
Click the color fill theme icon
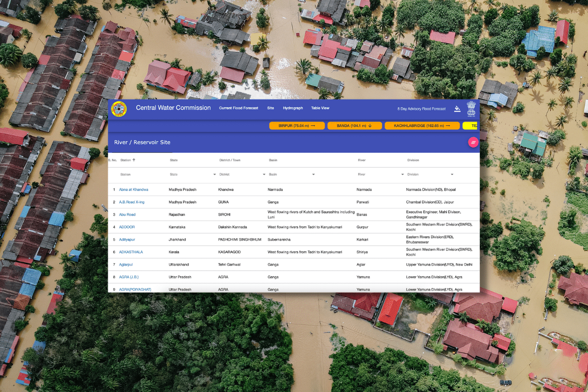(x=457, y=109)
